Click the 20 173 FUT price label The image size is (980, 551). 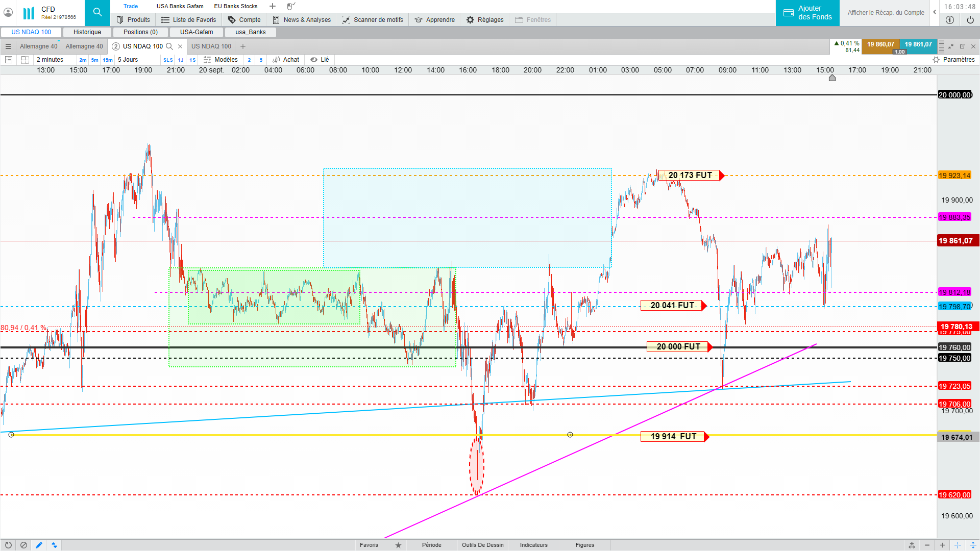(690, 176)
